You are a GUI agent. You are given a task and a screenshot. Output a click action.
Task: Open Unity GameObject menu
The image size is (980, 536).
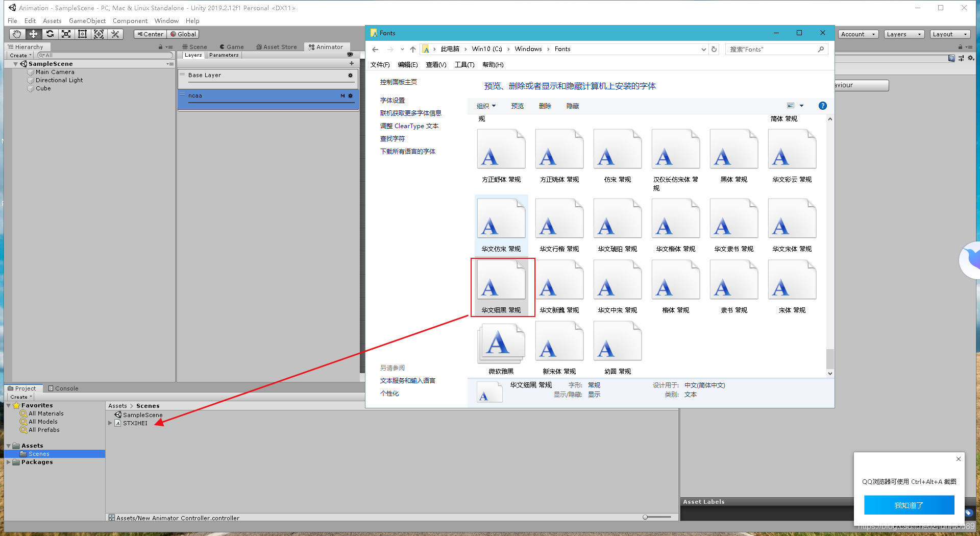point(87,21)
